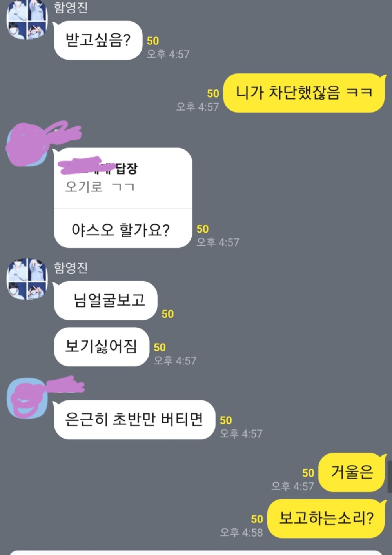Tap the 받고싶음? message bubble

click(x=98, y=40)
